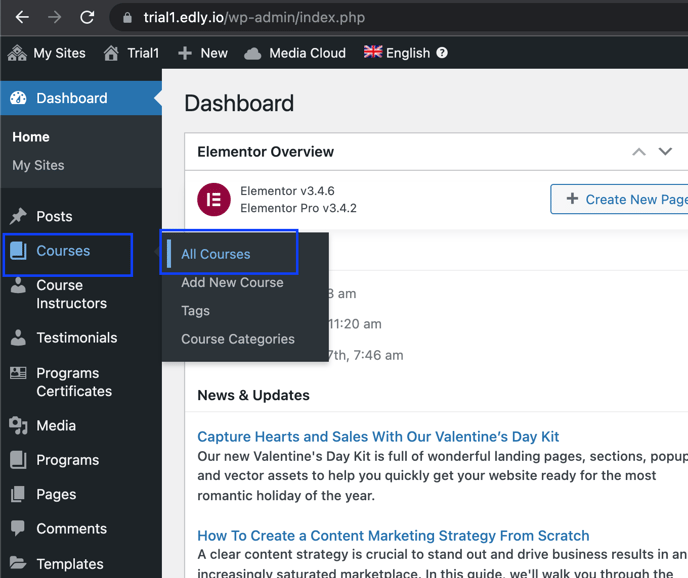The width and height of the screenshot is (688, 578).
Task: Open Home submenu item
Action: click(x=31, y=137)
